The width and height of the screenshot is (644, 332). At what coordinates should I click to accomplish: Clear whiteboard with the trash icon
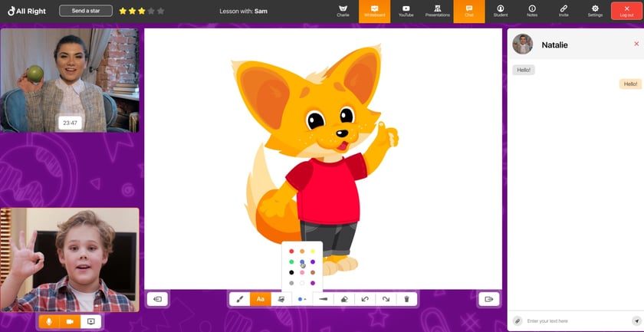pos(407,299)
